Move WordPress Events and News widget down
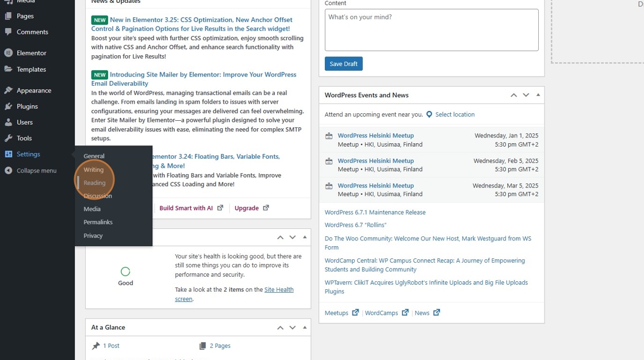644x360 pixels. (x=526, y=95)
